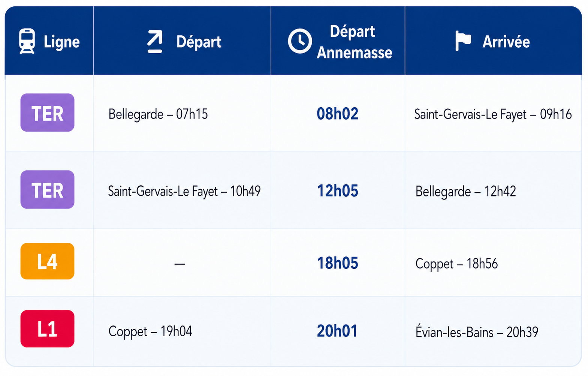The image size is (588, 376).
Task: Click Coppet – 18h56 arrival cell
Action: coord(456,264)
